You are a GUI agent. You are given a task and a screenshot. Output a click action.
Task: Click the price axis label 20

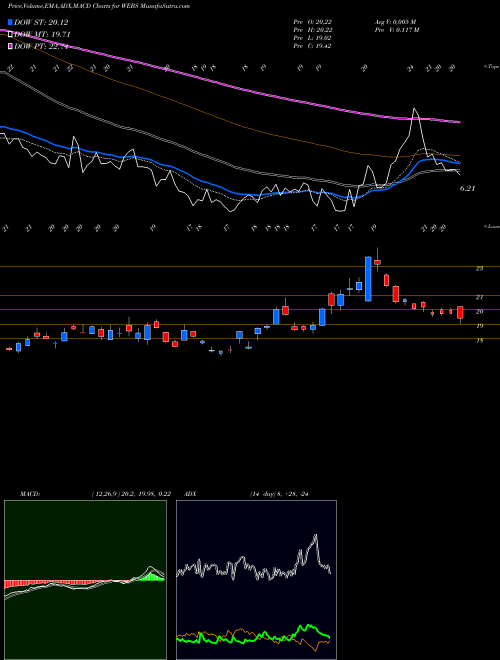[479, 311]
